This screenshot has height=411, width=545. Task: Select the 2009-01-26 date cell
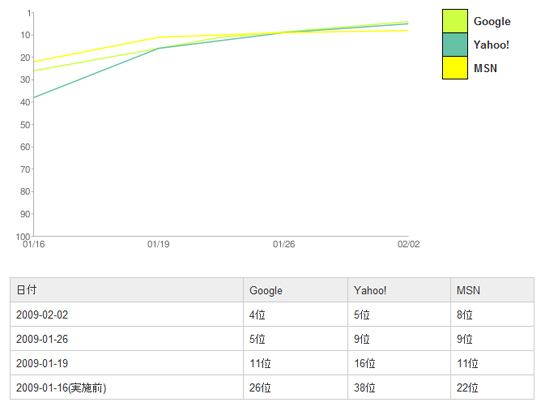click(x=127, y=339)
